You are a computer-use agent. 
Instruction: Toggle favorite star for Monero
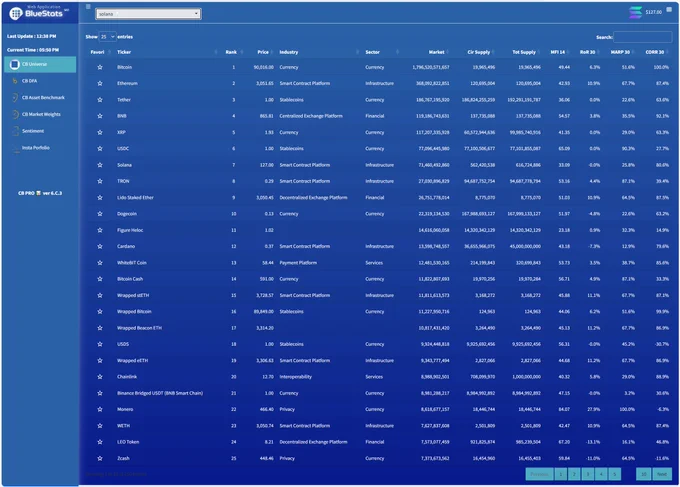click(100, 409)
